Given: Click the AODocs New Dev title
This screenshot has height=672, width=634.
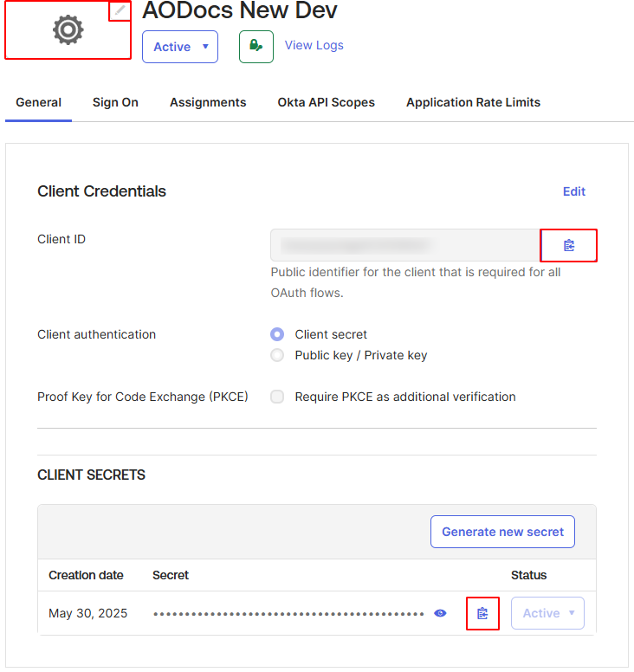Looking at the screenshot, I should (x=240, y=10).
